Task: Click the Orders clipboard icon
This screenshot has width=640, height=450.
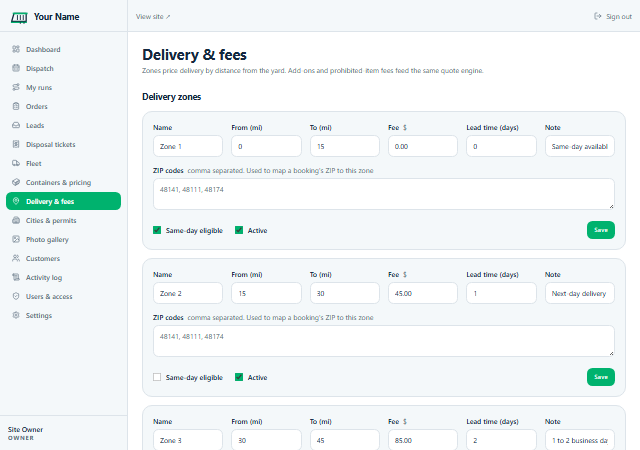Action: point(16,106)
